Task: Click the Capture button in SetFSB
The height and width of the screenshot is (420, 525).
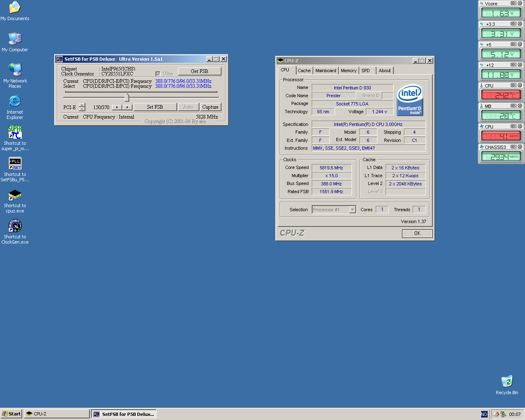Action: pos(210,107)
